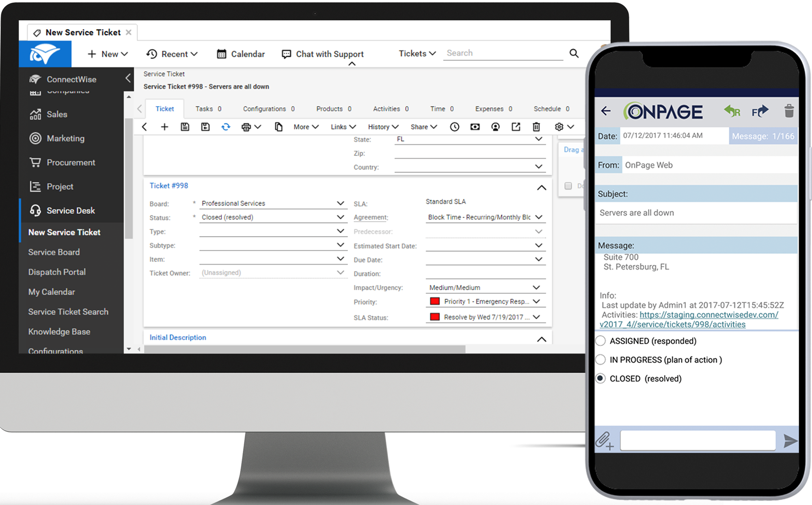
Task: Open the Type dropdown
Action: (273, 231)
